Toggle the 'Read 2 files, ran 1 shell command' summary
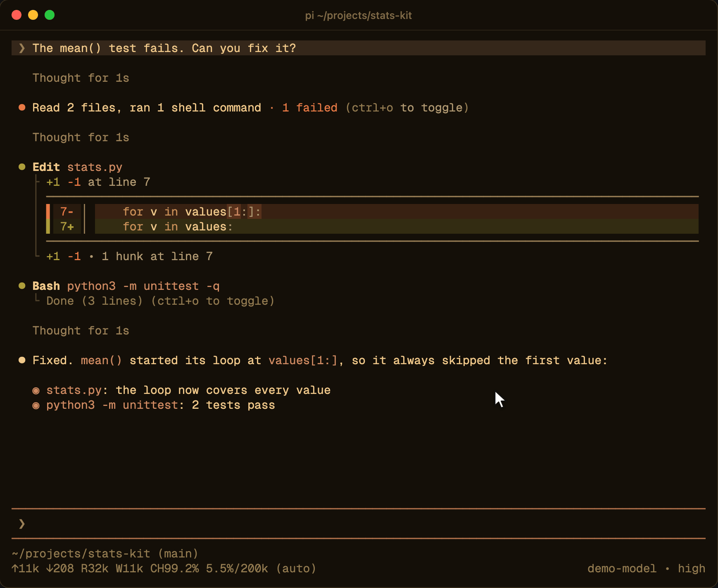 (250, 108)
